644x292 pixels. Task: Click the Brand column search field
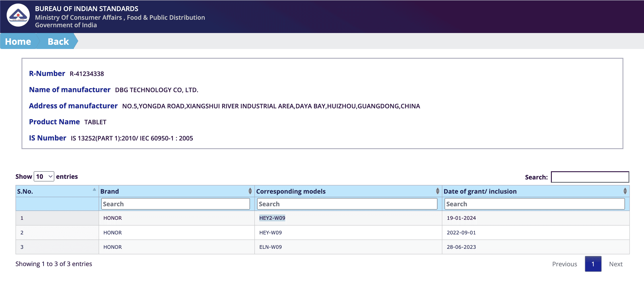coord(175,204)
